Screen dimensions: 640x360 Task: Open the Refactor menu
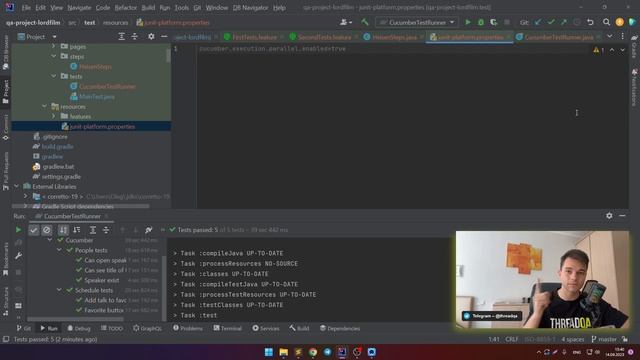tap(126, 8)
